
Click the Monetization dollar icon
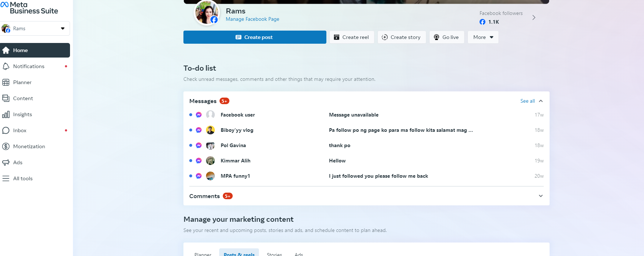tap(6, 146)
